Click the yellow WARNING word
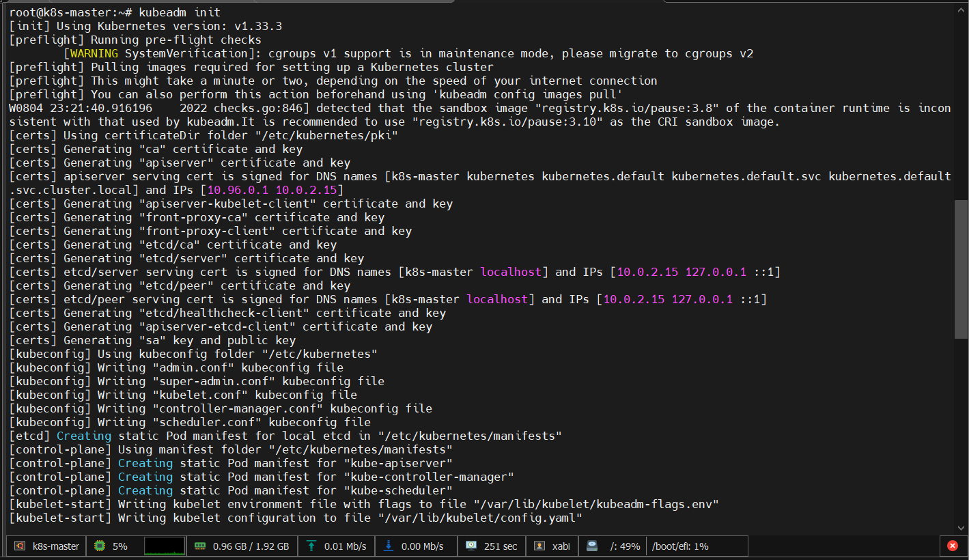969x560 pixels. (x=94, y=53)
